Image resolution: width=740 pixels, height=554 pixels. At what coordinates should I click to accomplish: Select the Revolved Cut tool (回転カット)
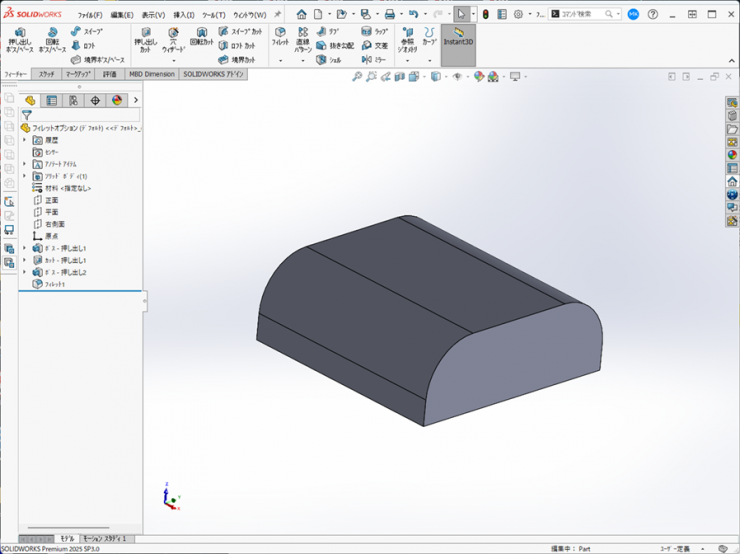[201, 38]
